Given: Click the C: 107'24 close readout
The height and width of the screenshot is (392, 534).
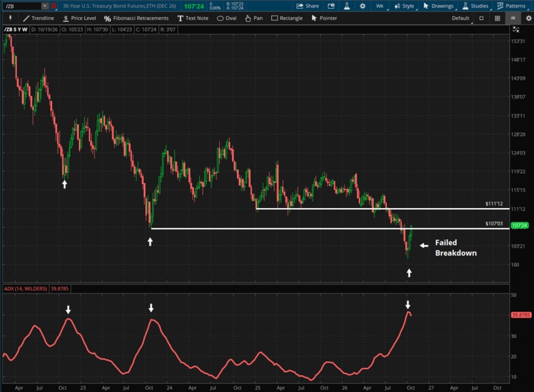Looking at the screenshot, I should [x=146, y=29].
